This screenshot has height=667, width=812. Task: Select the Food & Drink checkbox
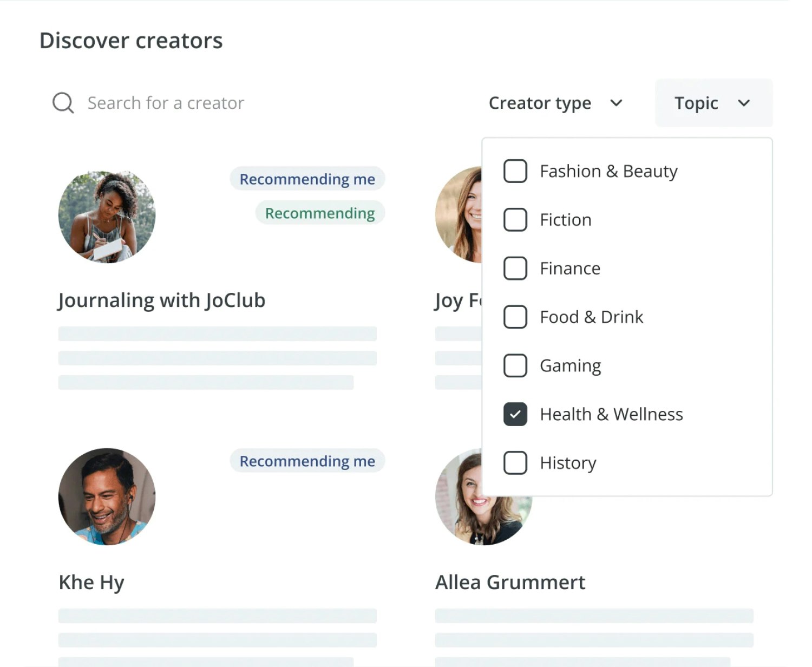(x=515, y=317)
